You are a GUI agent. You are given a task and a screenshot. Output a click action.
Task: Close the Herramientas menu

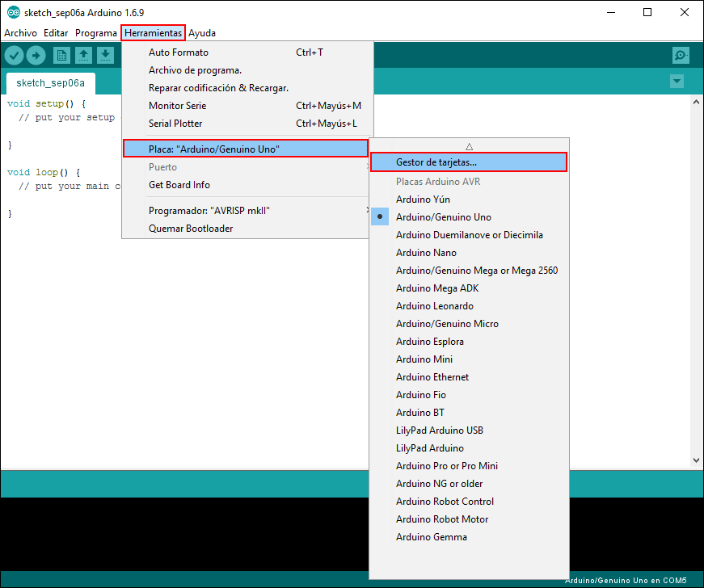pos(153,33)
